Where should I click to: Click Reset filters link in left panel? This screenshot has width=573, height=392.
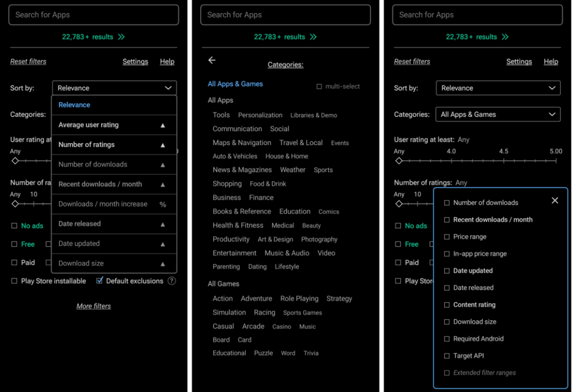(28, 62)
